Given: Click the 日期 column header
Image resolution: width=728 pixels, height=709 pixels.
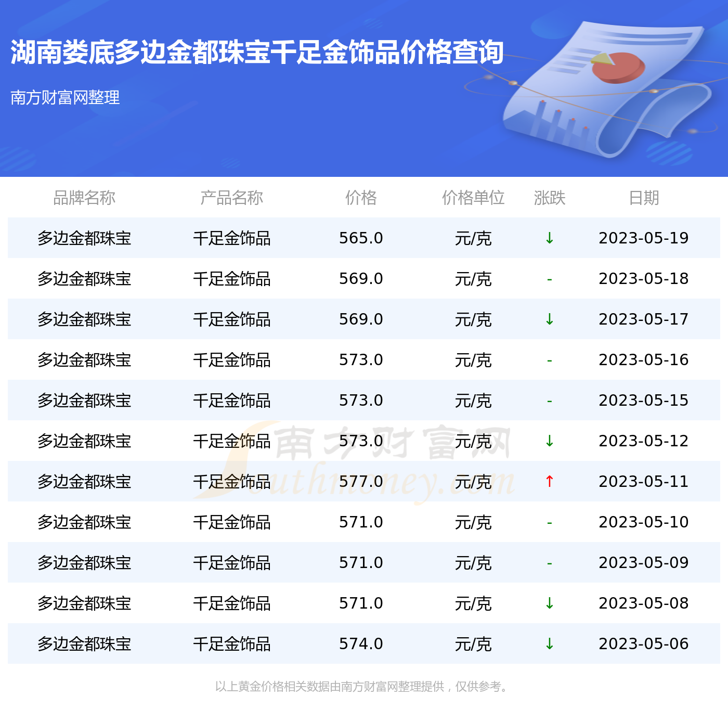Looking at the screenshot, I should (x=644, y=198).
